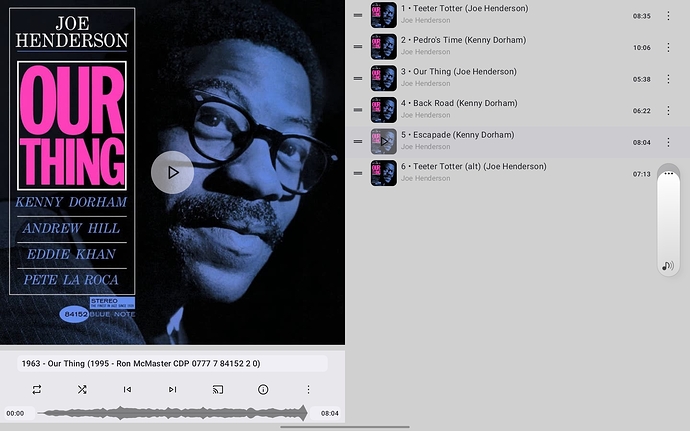Click thumbnail of track 1 Teeter Totter
The height and width of the screenshot is (431, 690).
(384, 15)
